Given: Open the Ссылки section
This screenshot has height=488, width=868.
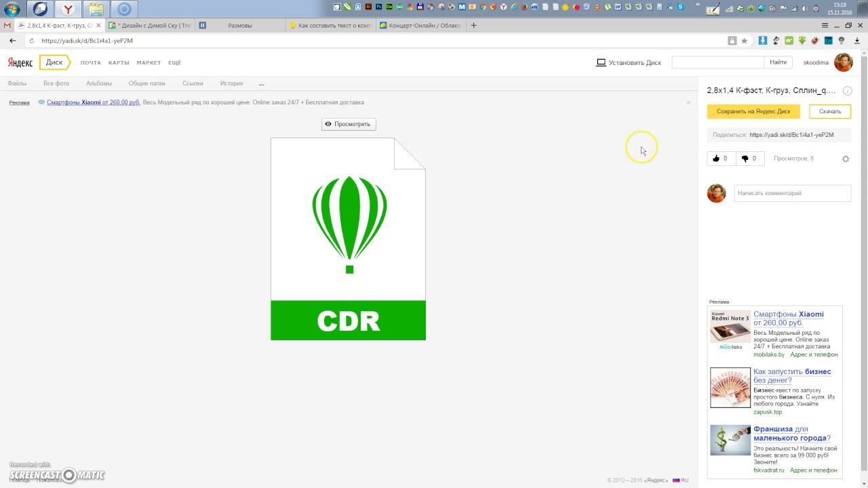Looking at the screenshot, I should [x=193, y=83].
